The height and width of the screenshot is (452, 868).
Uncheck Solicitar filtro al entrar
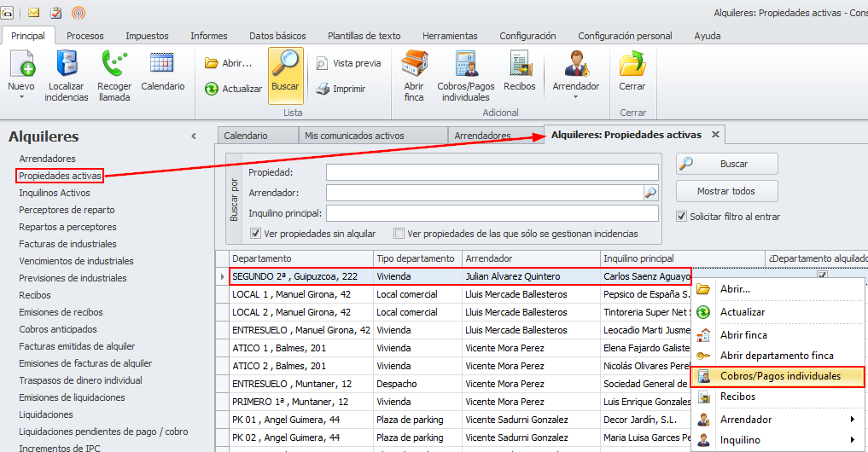(x=682, y=217)
